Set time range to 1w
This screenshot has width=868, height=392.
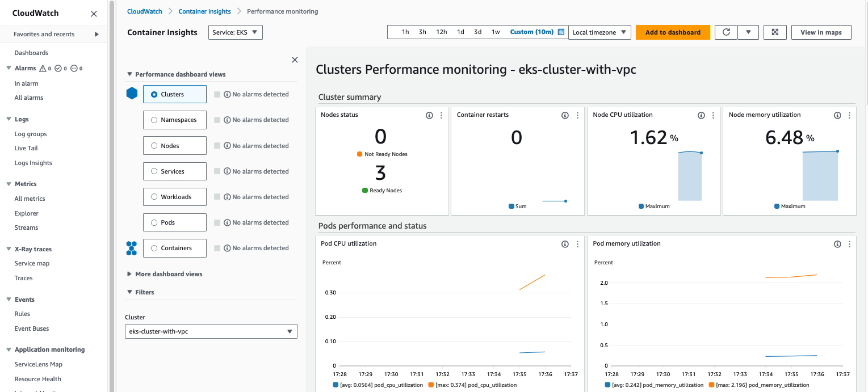(x=496, y=32)
